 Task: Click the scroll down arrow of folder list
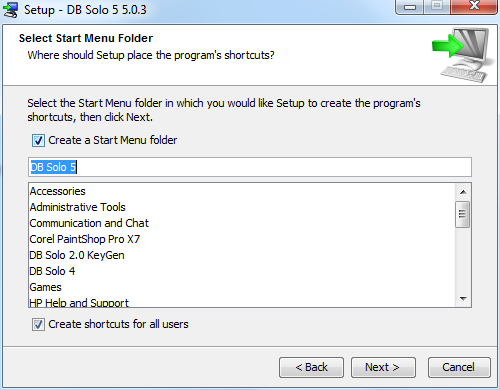pyautogui.click(x=463, y=299)
